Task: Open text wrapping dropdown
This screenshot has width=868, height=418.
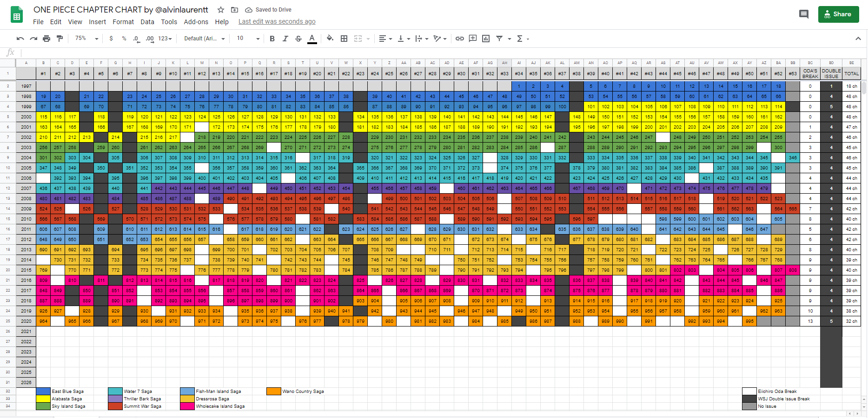Action: (422, 39)
